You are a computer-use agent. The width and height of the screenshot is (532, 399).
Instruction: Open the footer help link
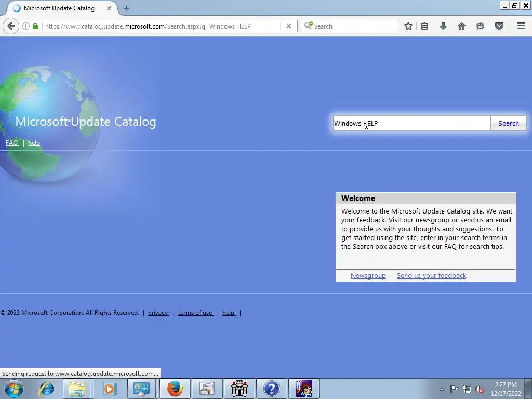pyautogui.click(x=229, y=313)
